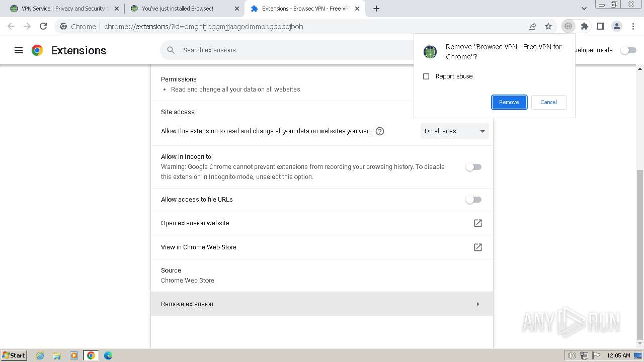The height and width of the screenshot is (362, 644).
Task: Open help icon for site access
Action: click(x=380, y=131)
